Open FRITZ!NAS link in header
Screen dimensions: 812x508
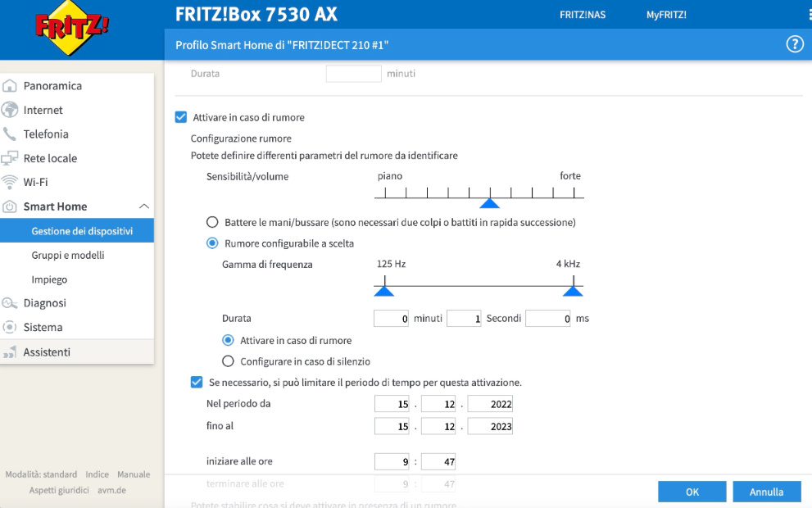(x=582, y=15)
